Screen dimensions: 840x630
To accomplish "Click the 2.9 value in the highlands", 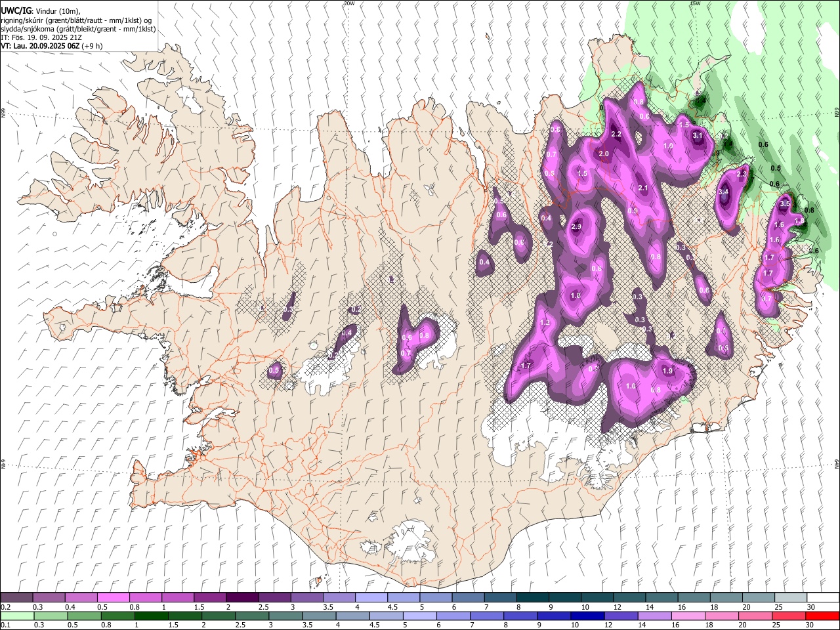I will coord(577,227).
